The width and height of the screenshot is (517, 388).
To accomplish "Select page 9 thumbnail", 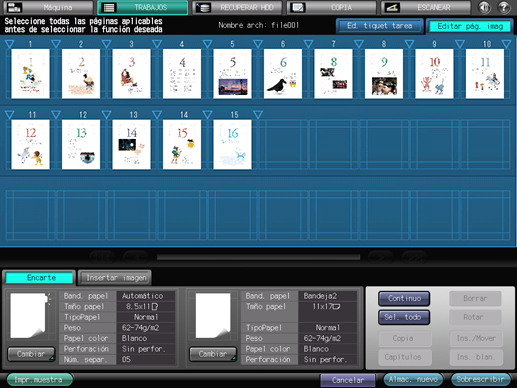I will pos(434,74).
